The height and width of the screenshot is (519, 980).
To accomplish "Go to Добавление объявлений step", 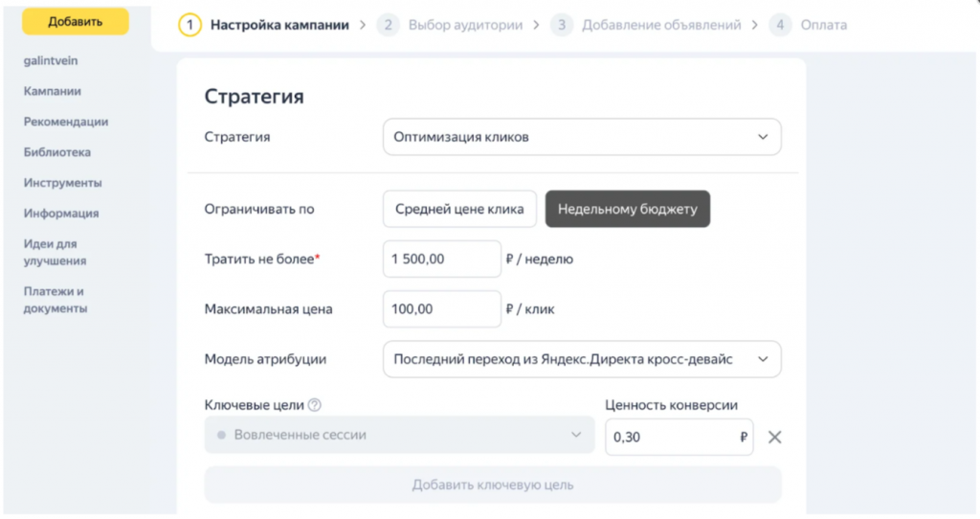I will point(661,25).
